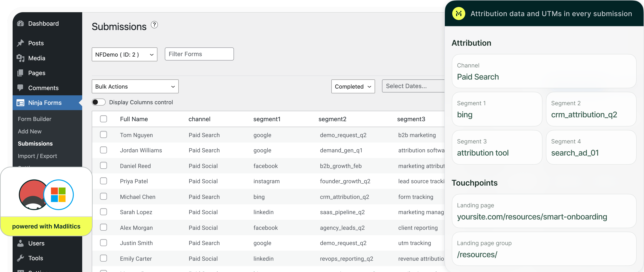Click the Comments speech bubble icon
The image size is (644, 272).
click(x=20, y=88)
